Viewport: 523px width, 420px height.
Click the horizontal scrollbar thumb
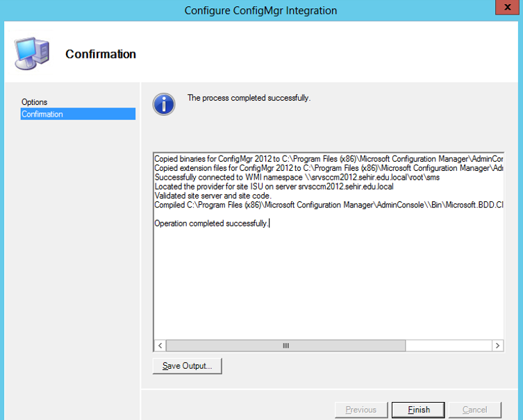pyautogui.click(x=286, y=346)
